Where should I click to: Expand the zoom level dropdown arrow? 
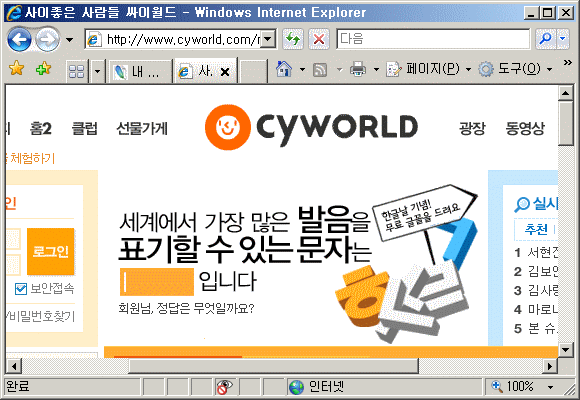(x=550, y=387)
